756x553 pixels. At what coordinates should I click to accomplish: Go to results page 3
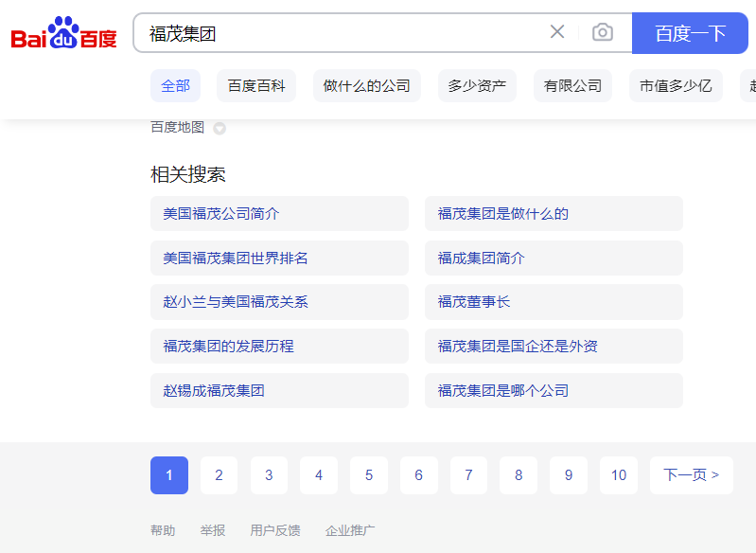click(x=269, y=475)
